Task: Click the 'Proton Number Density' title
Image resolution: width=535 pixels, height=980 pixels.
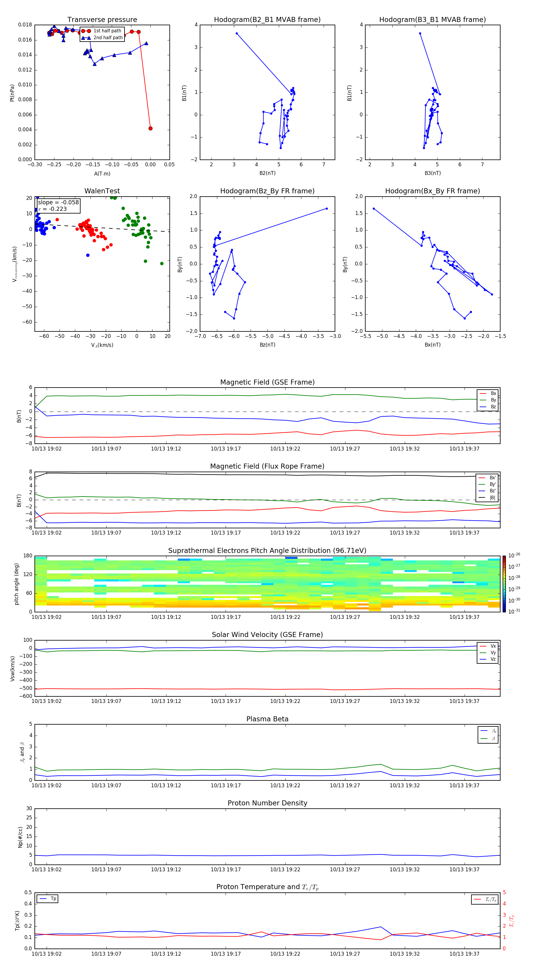Action: coord(267,803)
